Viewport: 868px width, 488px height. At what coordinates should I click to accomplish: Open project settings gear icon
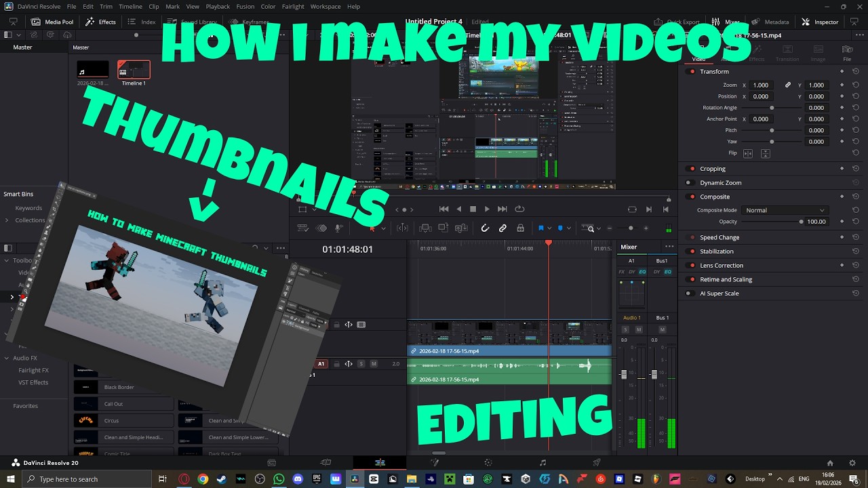click(x=852, y=463)
